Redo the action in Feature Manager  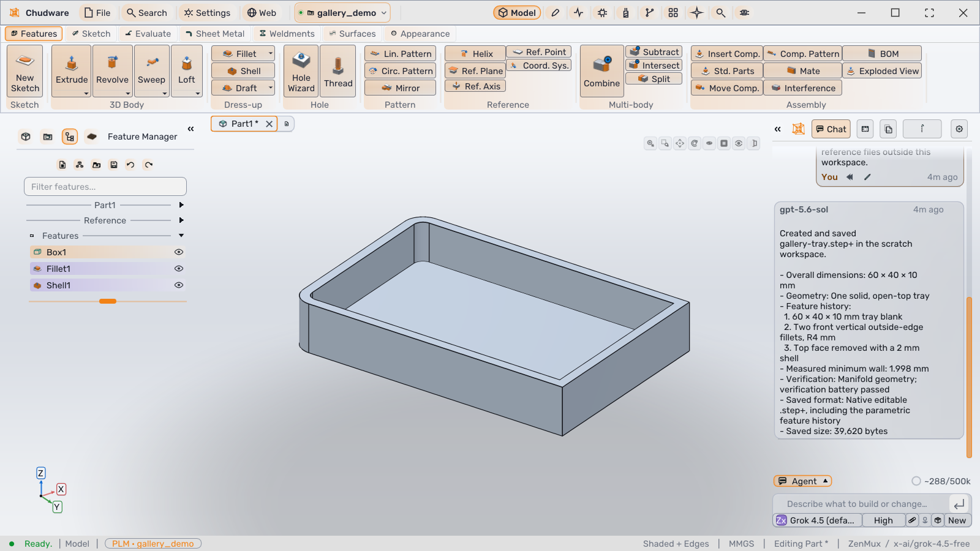[x=148, y=165]
